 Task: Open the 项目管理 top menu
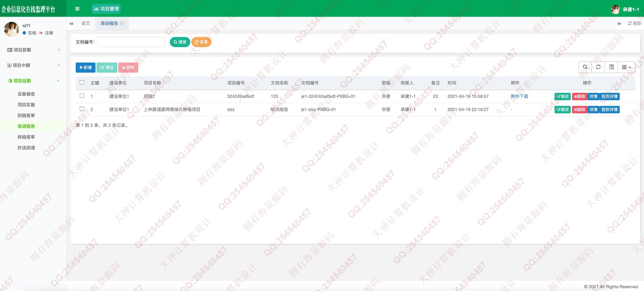tap(106, 9)
